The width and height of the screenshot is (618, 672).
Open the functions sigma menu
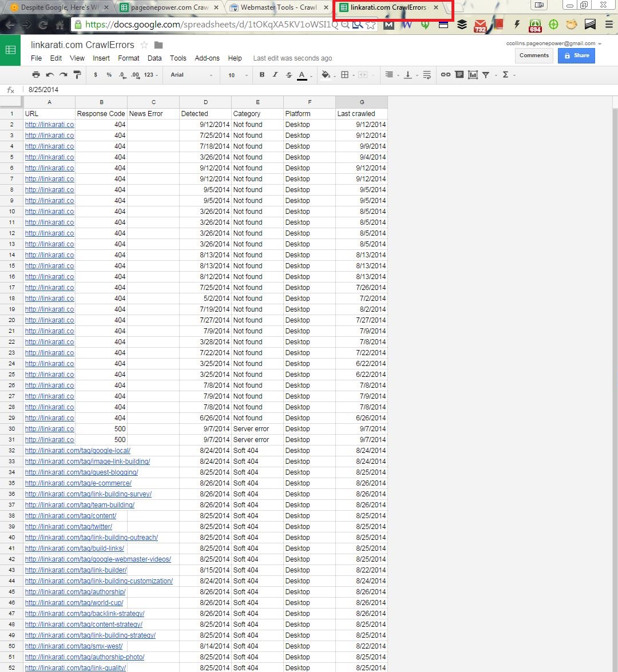506,74
